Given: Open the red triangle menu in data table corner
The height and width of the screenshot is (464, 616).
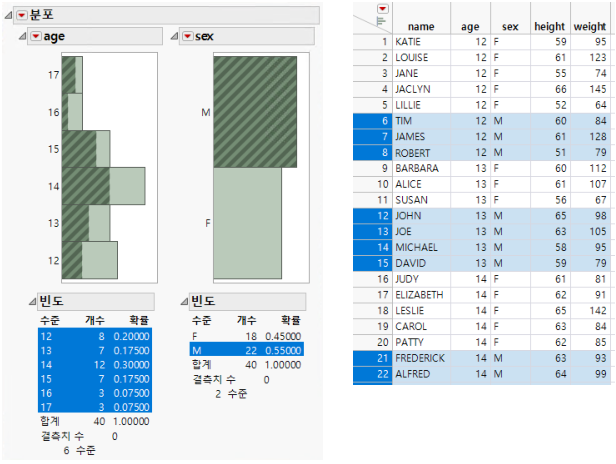Looking at the screenshot, I should 382,8.
